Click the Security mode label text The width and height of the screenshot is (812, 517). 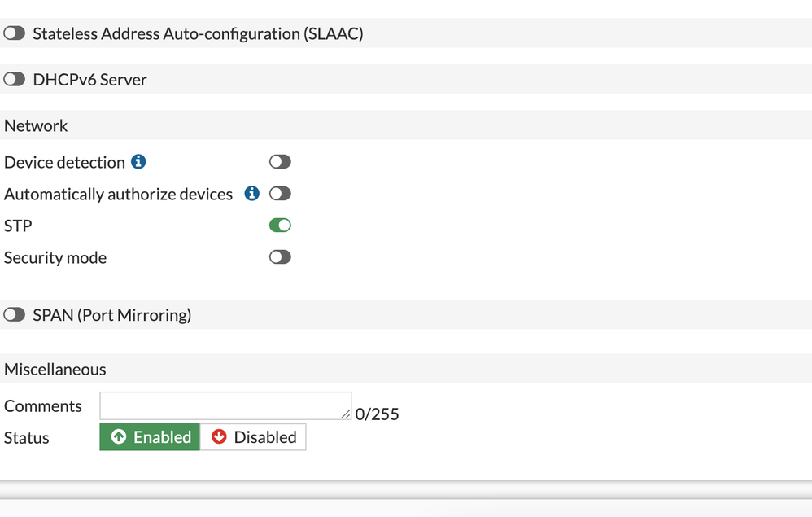[x=55, y=257]
